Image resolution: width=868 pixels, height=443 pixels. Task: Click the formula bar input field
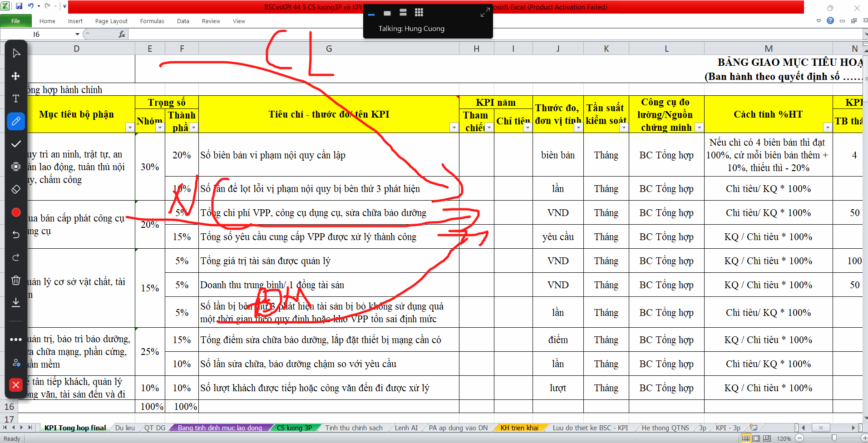click(x=454, y=34)
